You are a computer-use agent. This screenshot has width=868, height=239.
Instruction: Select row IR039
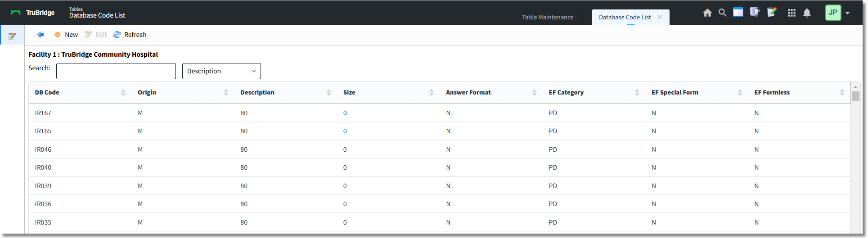(x=439, y=186)
